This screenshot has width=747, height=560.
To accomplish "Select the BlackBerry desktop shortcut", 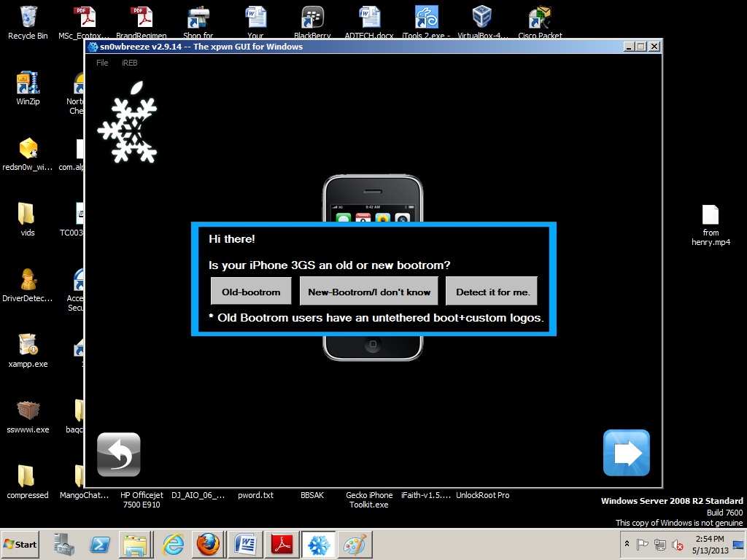I will point(312,23).
